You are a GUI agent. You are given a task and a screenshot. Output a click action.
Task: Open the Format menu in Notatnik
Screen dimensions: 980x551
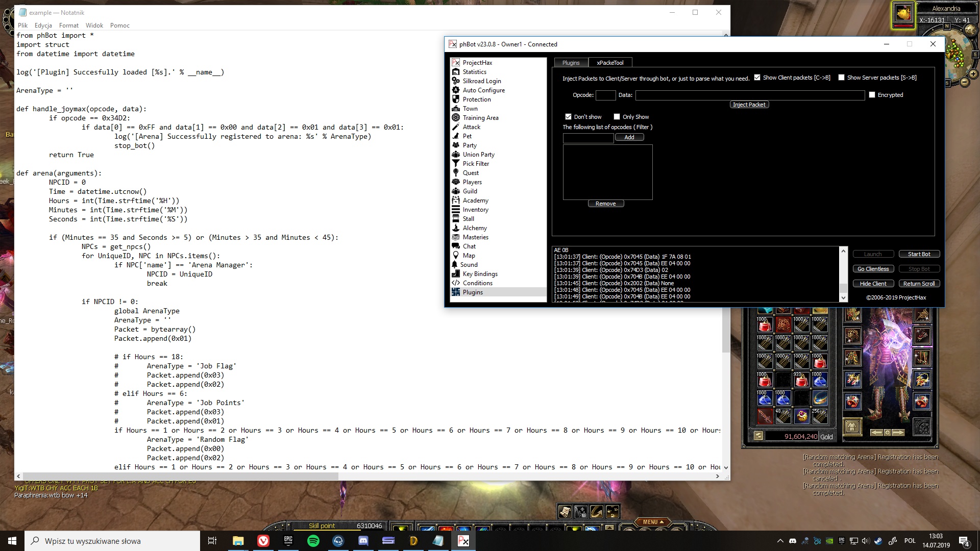(x=68, y=26)
